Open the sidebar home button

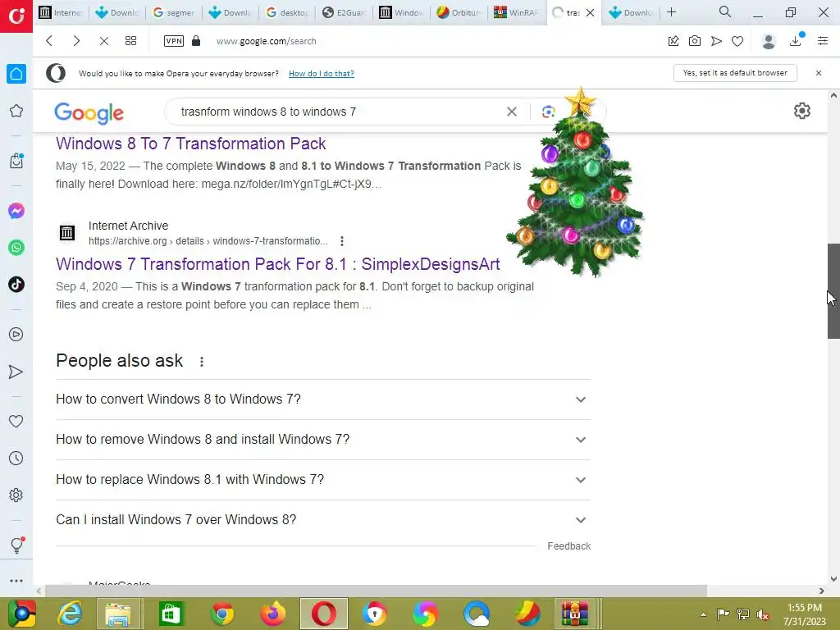tap(16, 74)
